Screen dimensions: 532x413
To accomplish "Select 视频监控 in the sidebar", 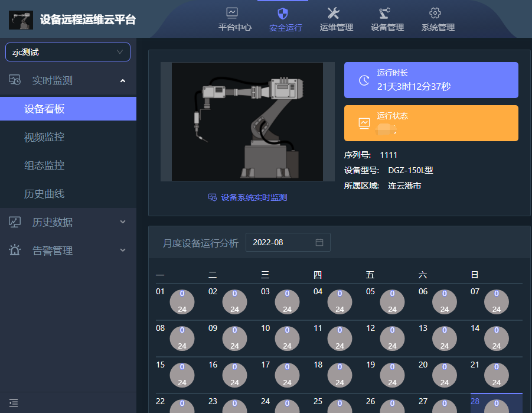I will pyautogui.click(x=44, y=137).
